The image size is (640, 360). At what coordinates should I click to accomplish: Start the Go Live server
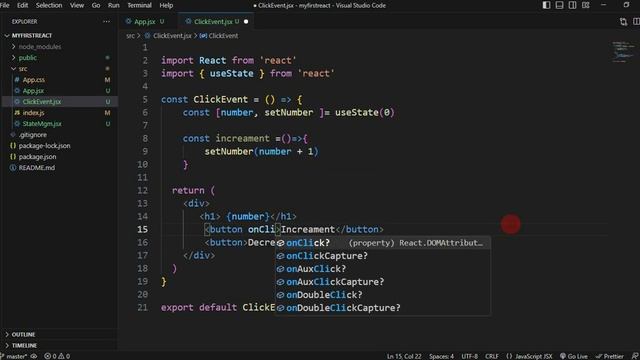[x=573, y=356]
